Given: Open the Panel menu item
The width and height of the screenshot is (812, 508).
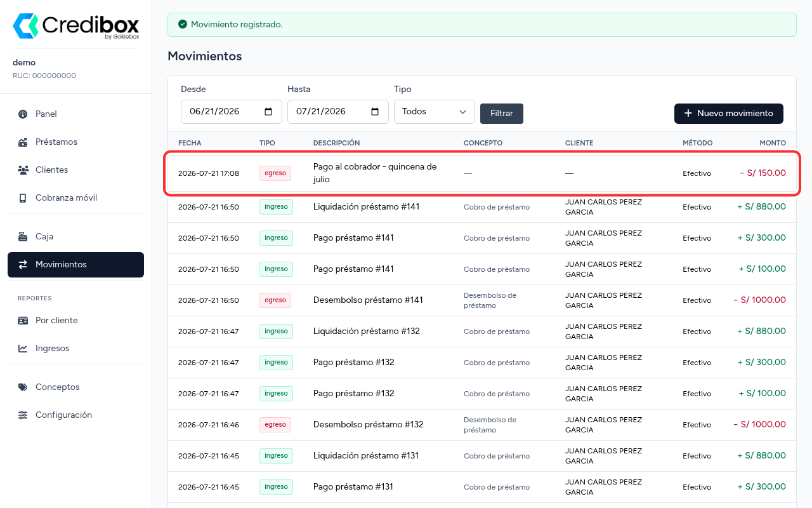Looking at the screenshot, I should [75, 114].
